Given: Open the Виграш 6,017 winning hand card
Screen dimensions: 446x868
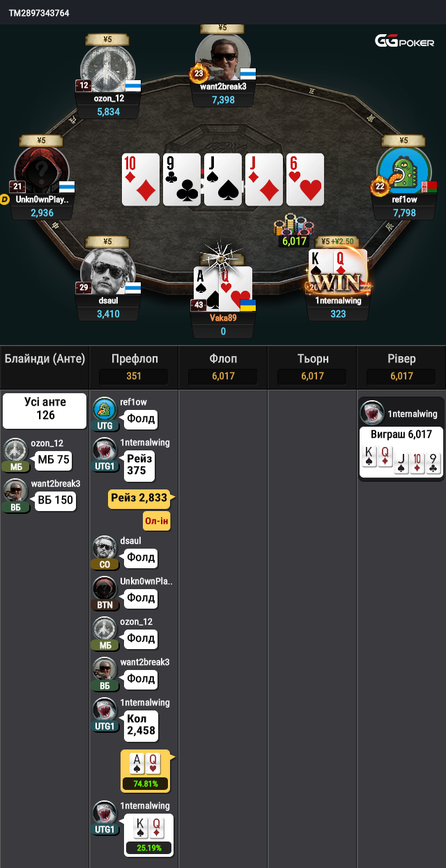Looking at the screenshot, I should pos(401,452).
